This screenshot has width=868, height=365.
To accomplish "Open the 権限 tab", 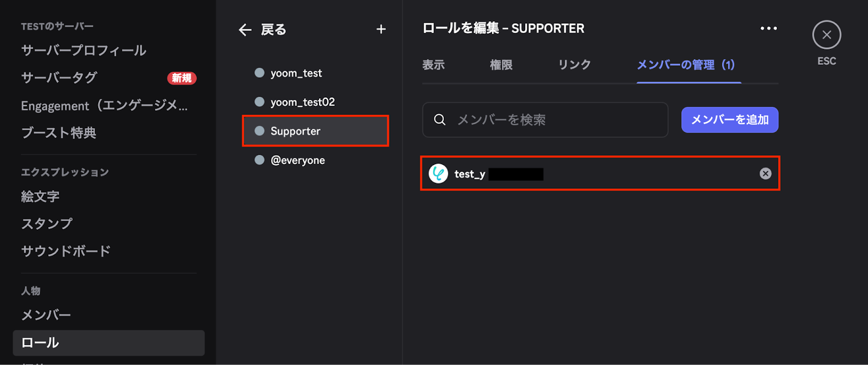I will pos(501,65).
